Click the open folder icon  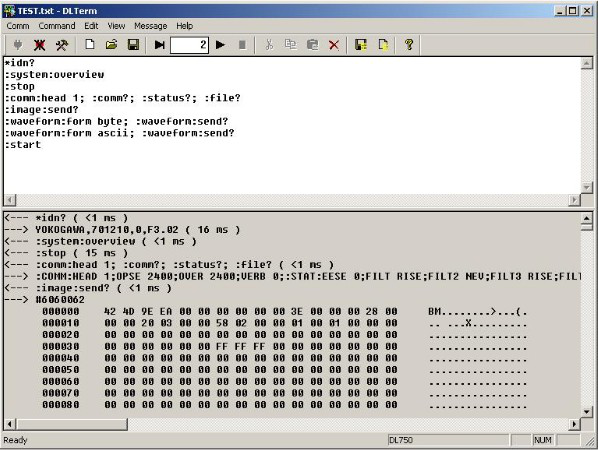(x=111, y=45)
